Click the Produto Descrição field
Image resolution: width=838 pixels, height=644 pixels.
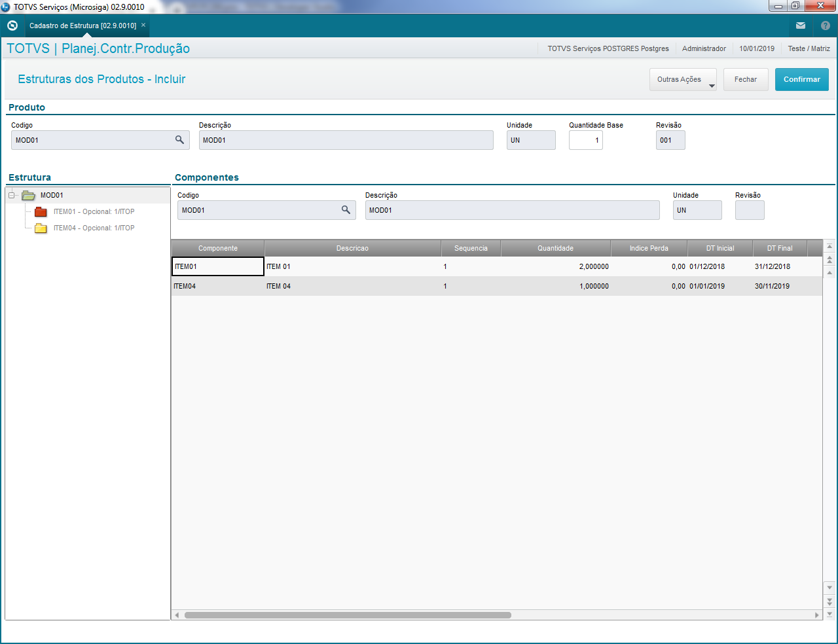(x=346, y=140)
